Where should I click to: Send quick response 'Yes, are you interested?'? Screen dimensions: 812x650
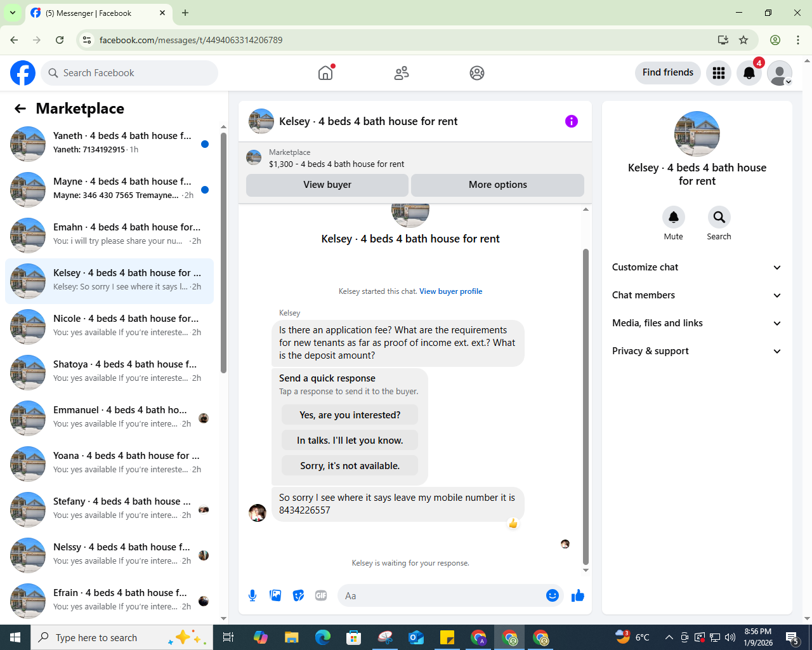click(350, 415)
